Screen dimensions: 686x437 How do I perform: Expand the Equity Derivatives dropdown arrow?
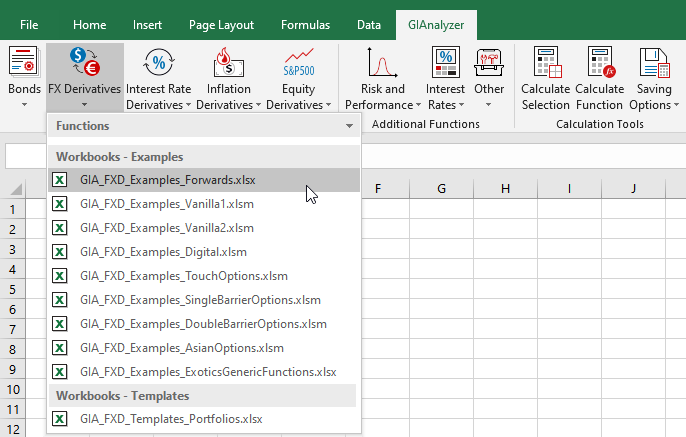(x=328, y=105)
